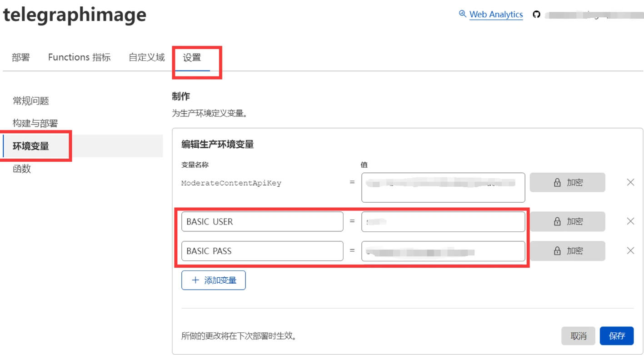Viewport: 644px width, 355px height.
Task: Encrypt the BASIC USER variable
Action: pos(567,221)
